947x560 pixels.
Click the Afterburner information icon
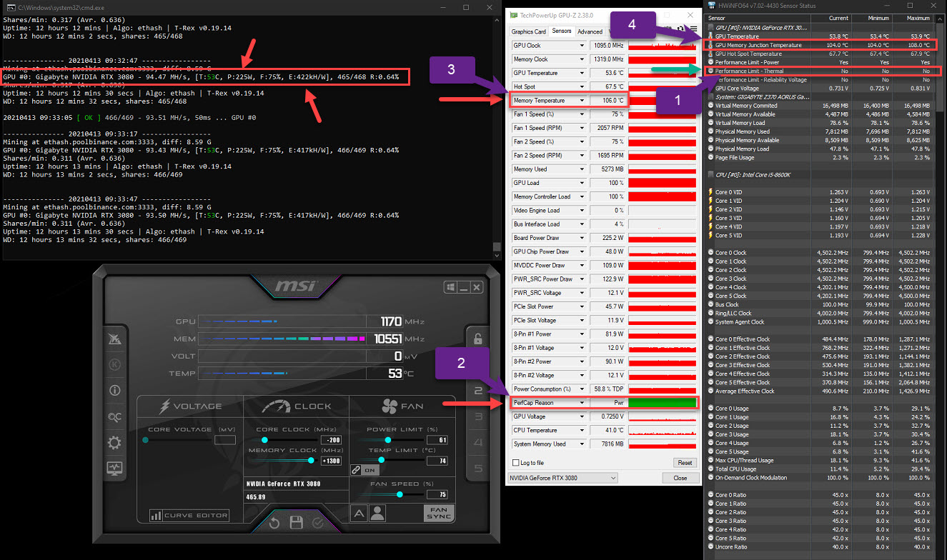114,391
